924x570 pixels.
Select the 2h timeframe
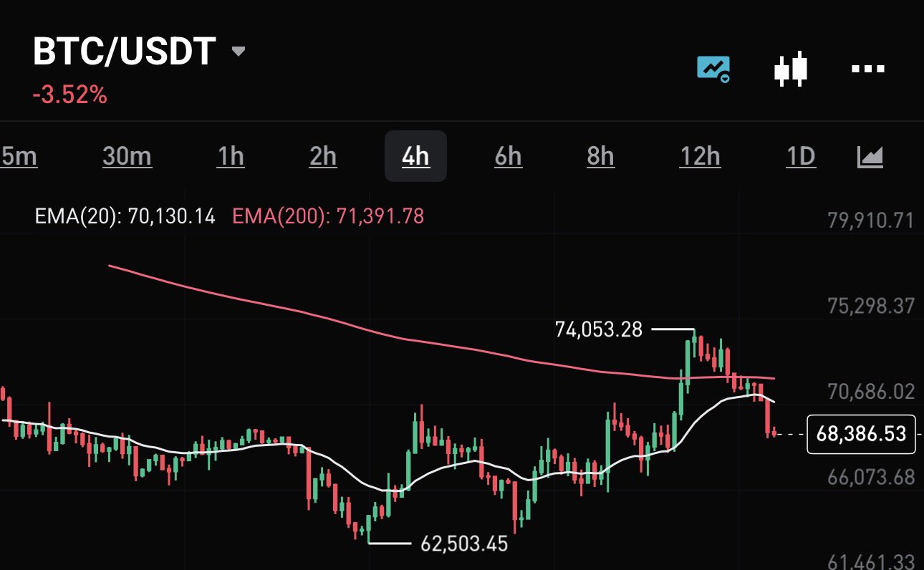point(322,156)
